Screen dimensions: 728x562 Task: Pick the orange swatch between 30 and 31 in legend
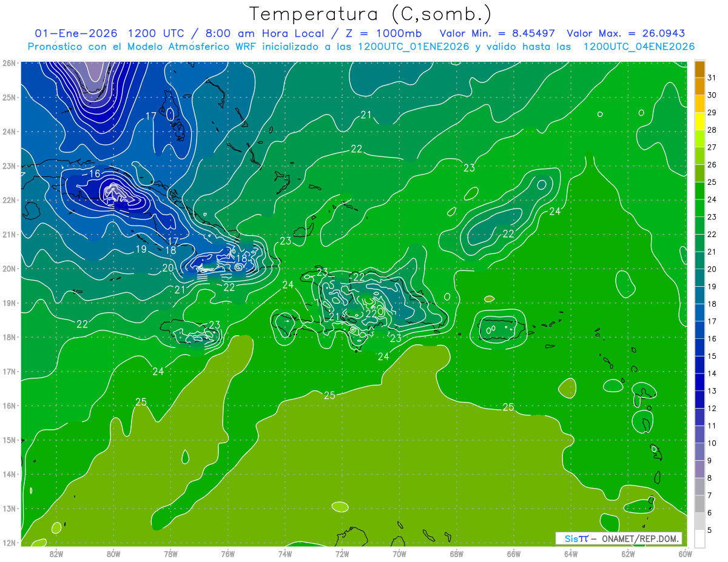(699, 87)
